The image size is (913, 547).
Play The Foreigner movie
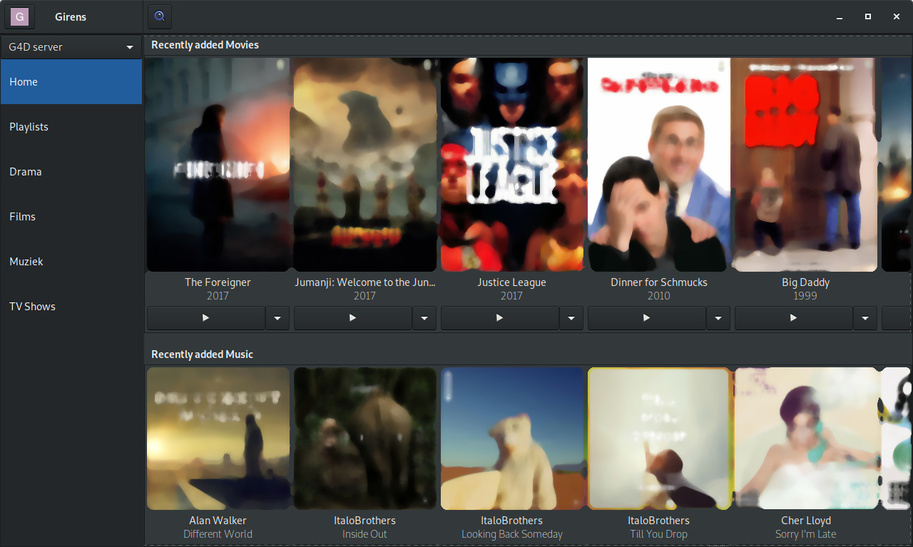point(206,318)
